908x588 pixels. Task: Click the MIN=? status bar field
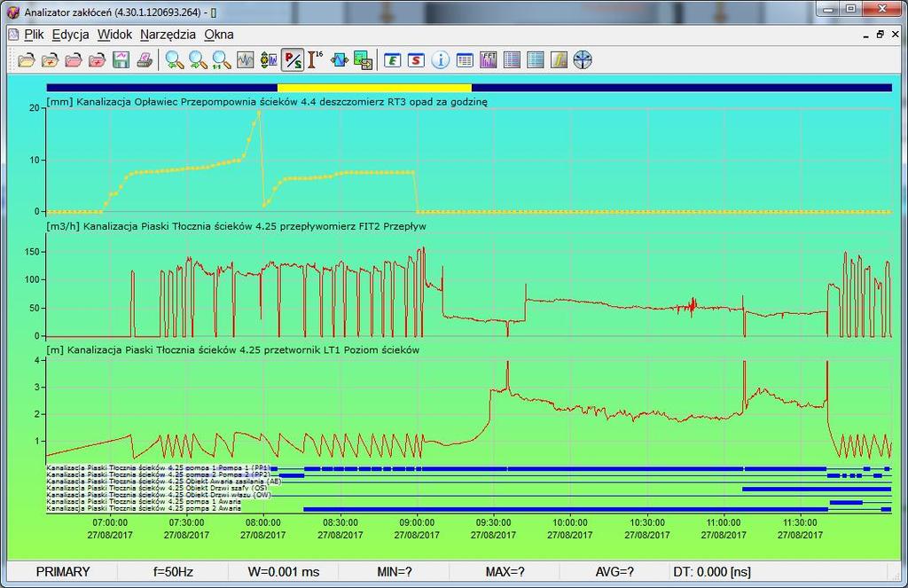pyautogui.click(x=395, y=572)
